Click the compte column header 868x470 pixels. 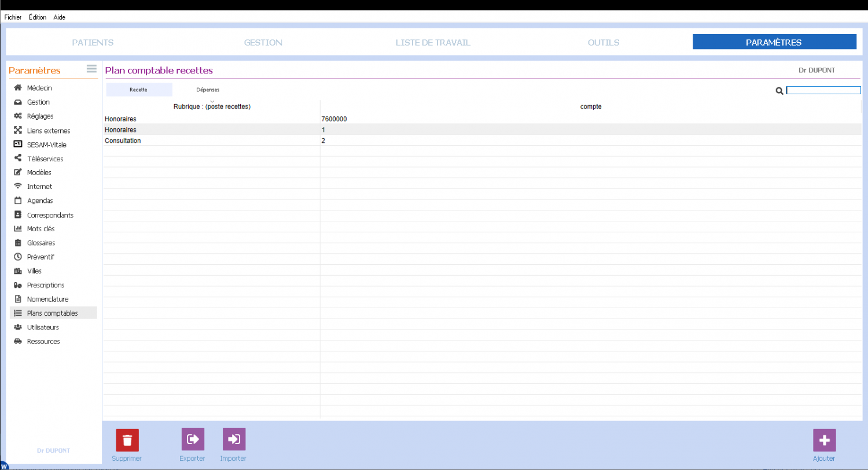(x=591, y=106)
